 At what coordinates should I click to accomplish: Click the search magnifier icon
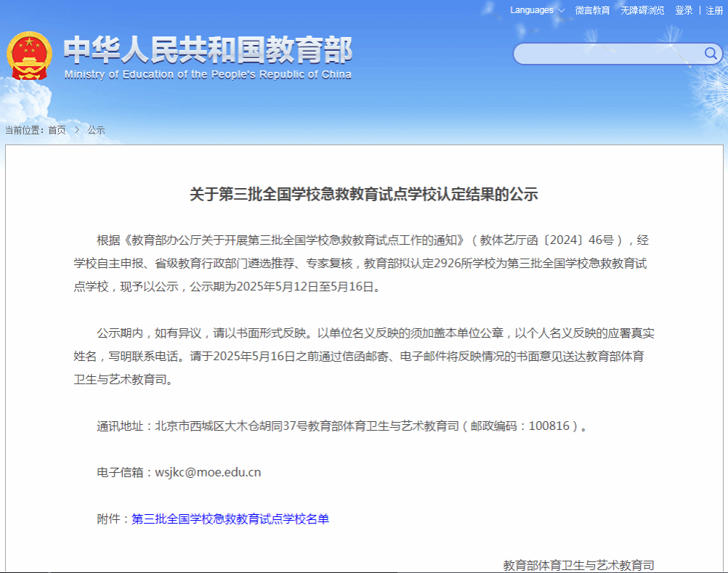coord(711,53)
